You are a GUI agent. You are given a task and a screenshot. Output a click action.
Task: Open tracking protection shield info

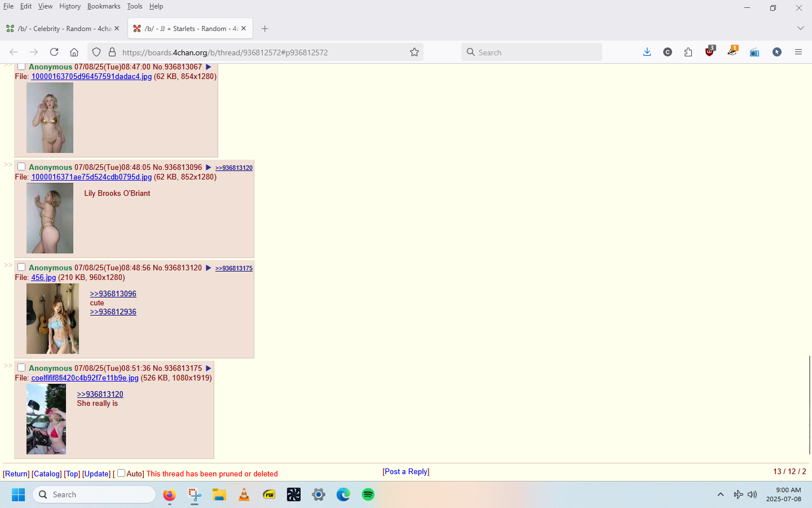pyautogui.click(x=96, y=52)
